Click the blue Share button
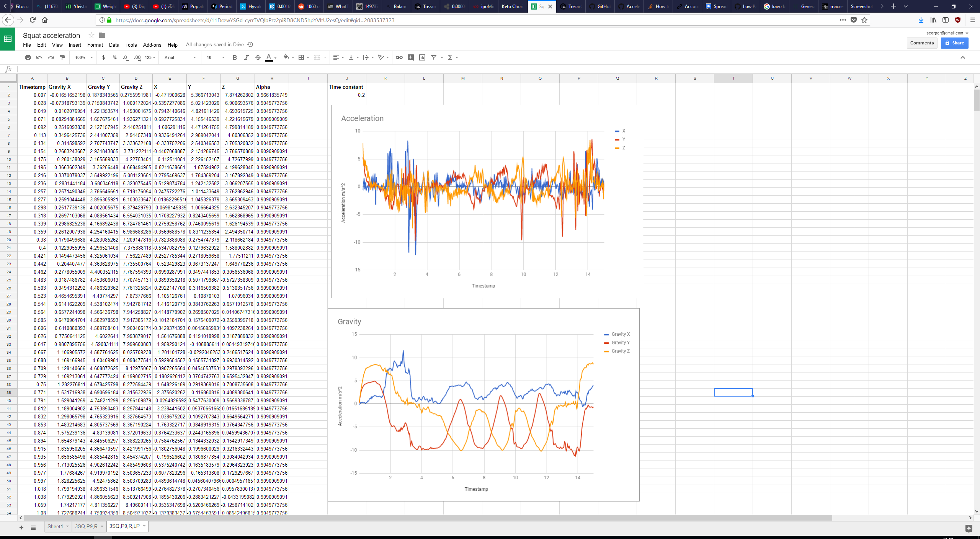 point(954,43)
